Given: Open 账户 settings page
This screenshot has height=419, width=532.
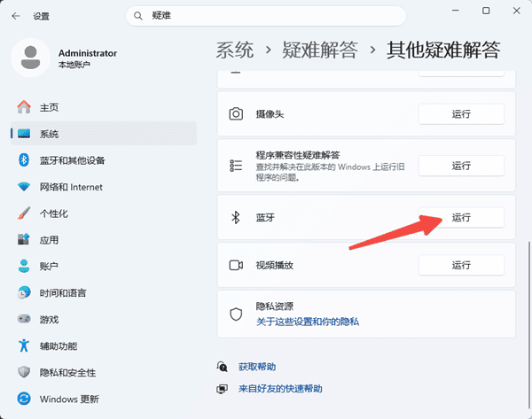Looking at the screenshot, I should coord(104,266).
